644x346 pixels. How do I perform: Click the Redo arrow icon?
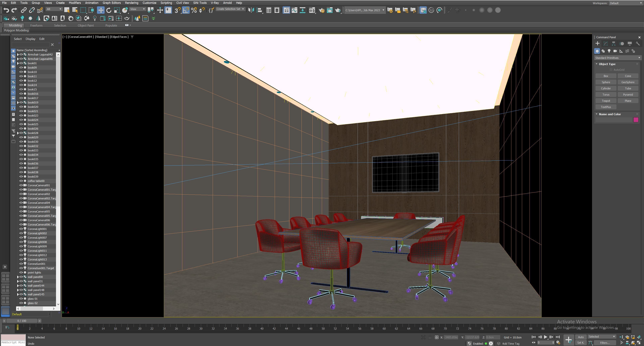pos(14,10)
